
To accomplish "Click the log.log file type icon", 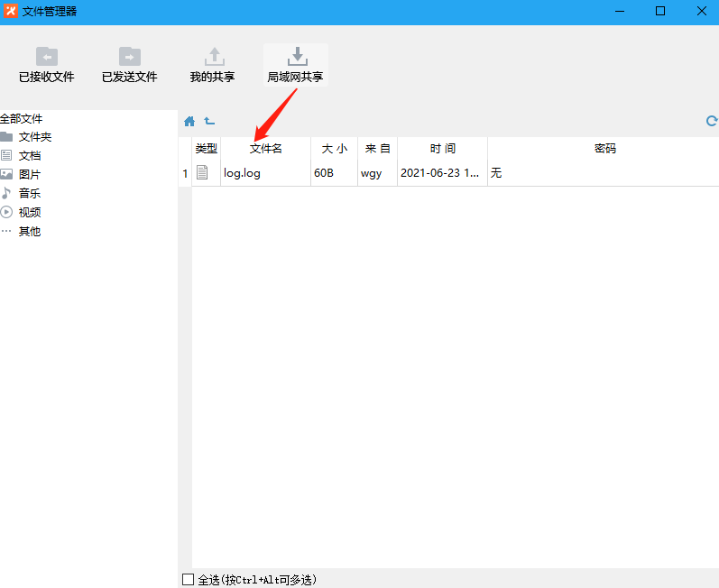I will pos(203,173).
